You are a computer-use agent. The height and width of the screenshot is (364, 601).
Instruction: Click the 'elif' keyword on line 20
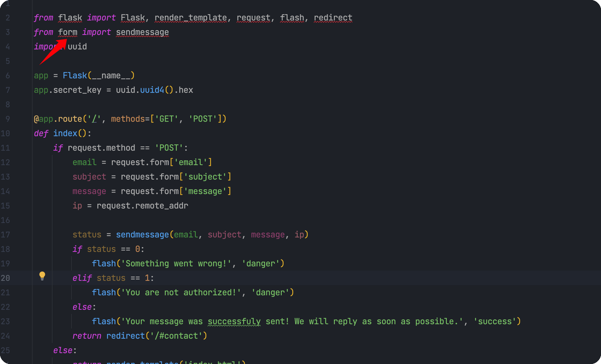point(82,278)
